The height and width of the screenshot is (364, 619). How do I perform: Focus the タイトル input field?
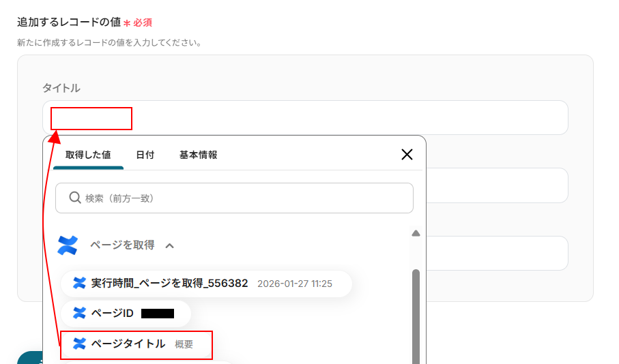(305, 117)
